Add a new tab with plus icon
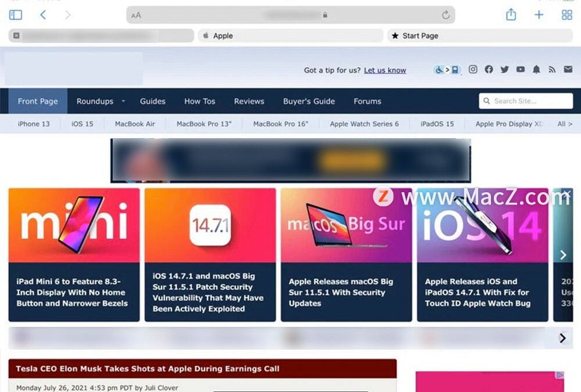 [539, 15]
